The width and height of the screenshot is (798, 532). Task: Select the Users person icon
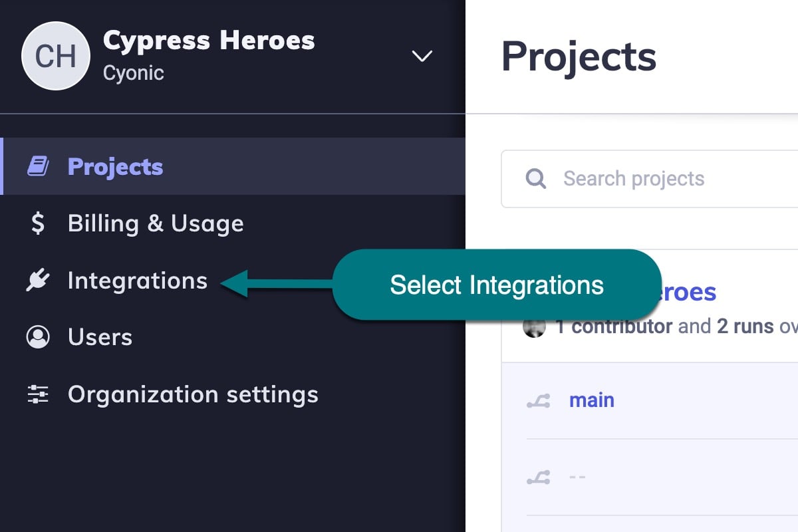point(37,336)
